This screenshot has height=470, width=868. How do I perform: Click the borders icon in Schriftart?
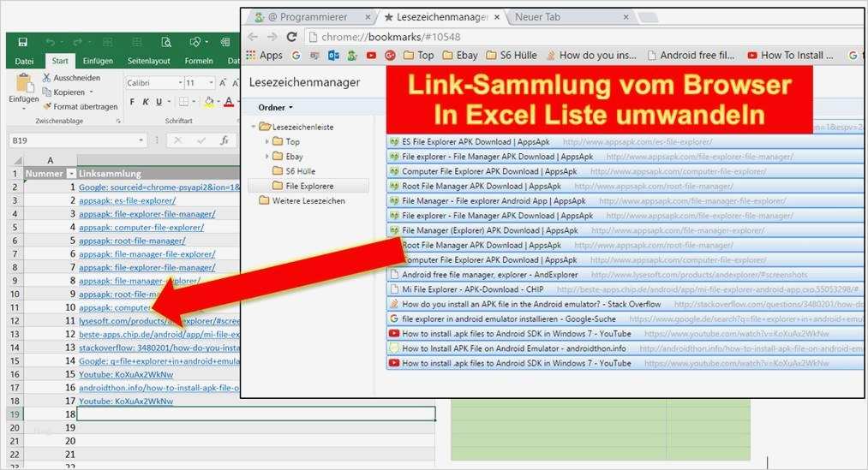click(183, 102)
